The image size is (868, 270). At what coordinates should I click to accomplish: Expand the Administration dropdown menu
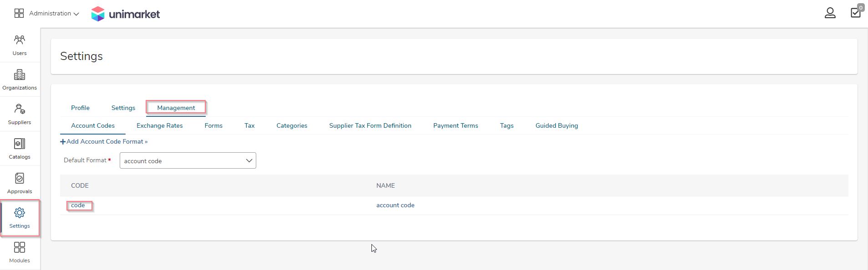54,14
